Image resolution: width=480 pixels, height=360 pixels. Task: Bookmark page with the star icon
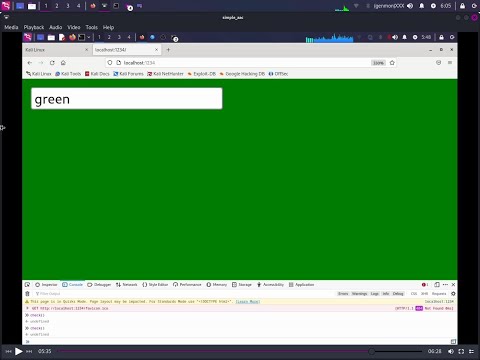[x=392, y=63]
